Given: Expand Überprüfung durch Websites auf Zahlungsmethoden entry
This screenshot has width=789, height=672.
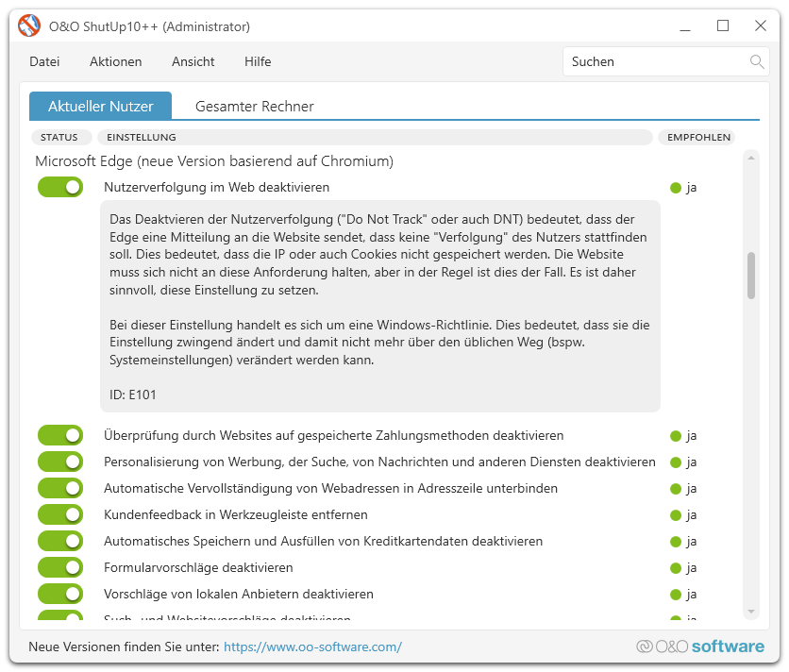Looking at the screenshot, I should [333, 435].
